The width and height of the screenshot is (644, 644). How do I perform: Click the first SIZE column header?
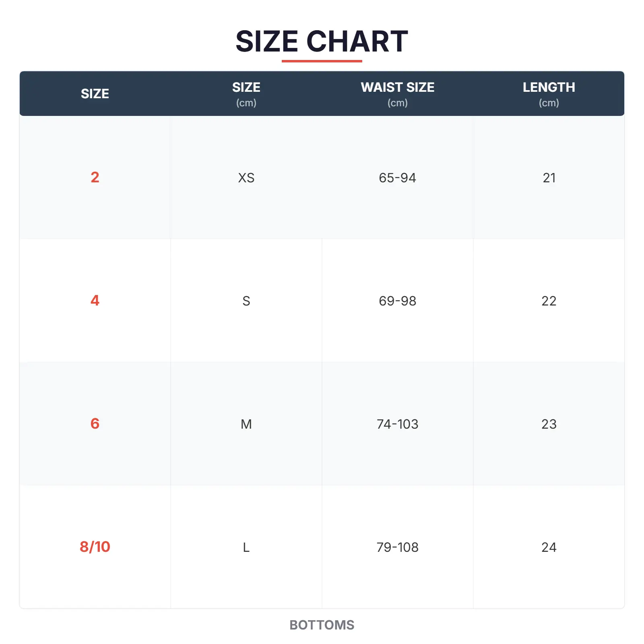(x=95, y=94)
